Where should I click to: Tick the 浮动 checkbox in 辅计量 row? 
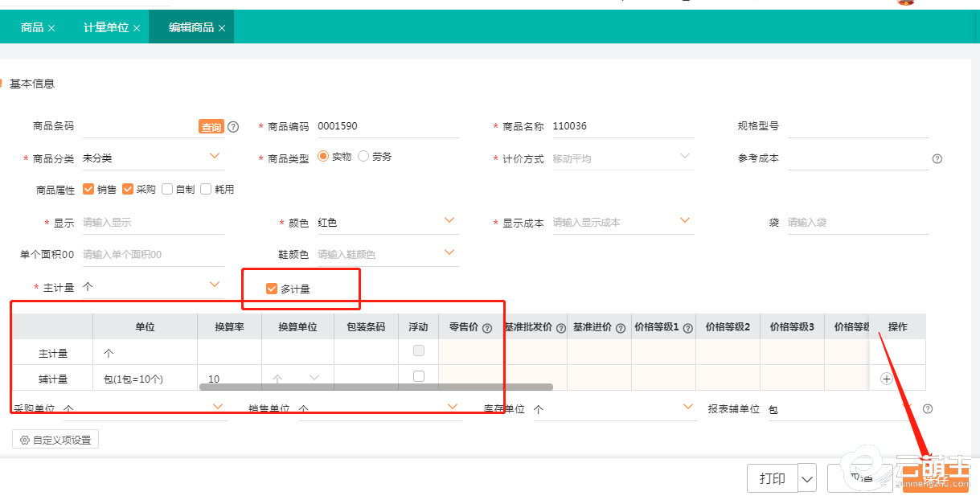coord(418,376)
